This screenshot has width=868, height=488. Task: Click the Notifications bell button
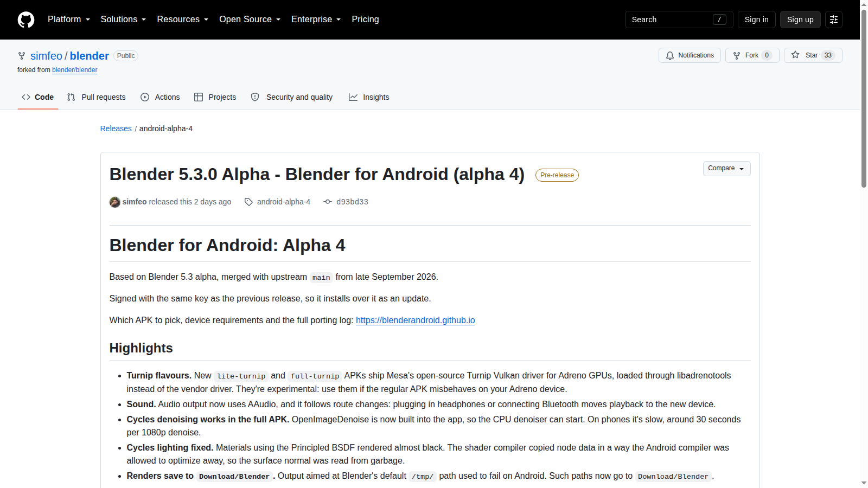[690, 55]
